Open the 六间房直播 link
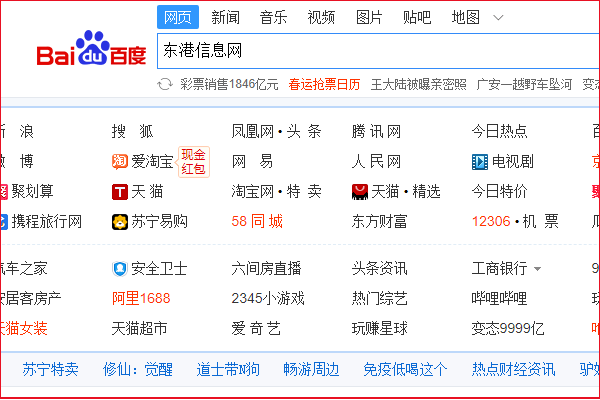Image resolution: width=600 pixels, height=400 pixels. pyautogui.click(x=266, y=269)
